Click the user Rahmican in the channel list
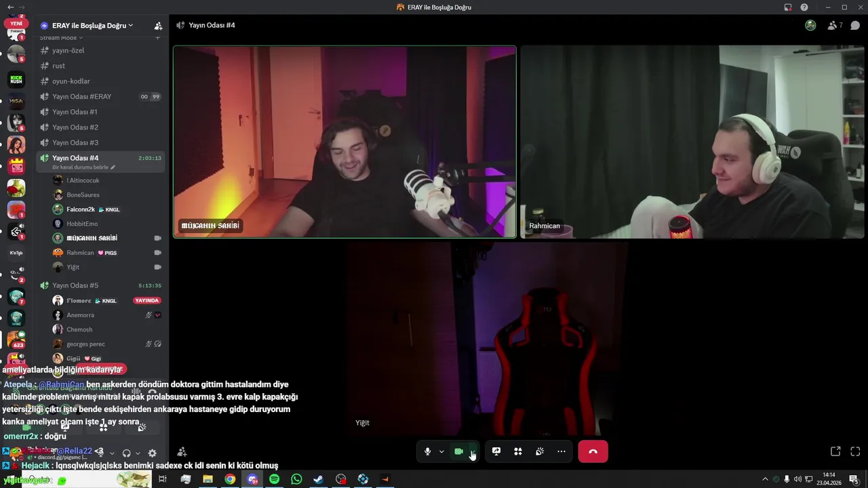 pyautogui.click(x=107, y=253)
